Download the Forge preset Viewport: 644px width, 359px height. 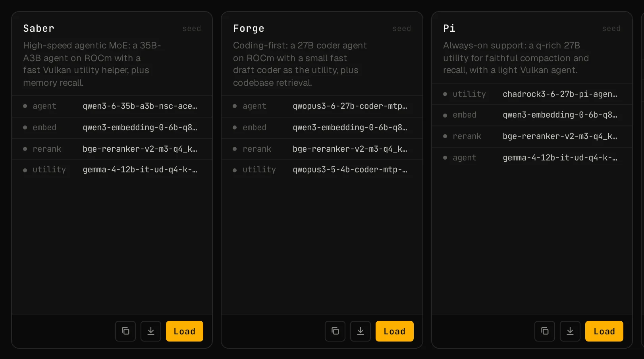tap(361, 331)
